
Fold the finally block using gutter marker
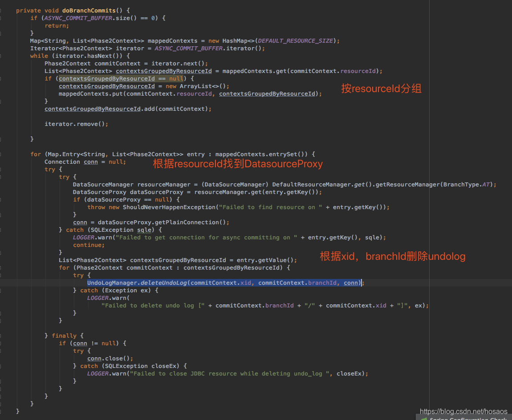pos(1,335)
